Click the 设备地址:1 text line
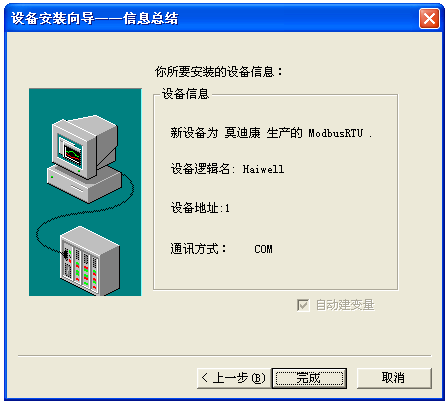This screenshot has height=403, width=446. pos(200,208)
